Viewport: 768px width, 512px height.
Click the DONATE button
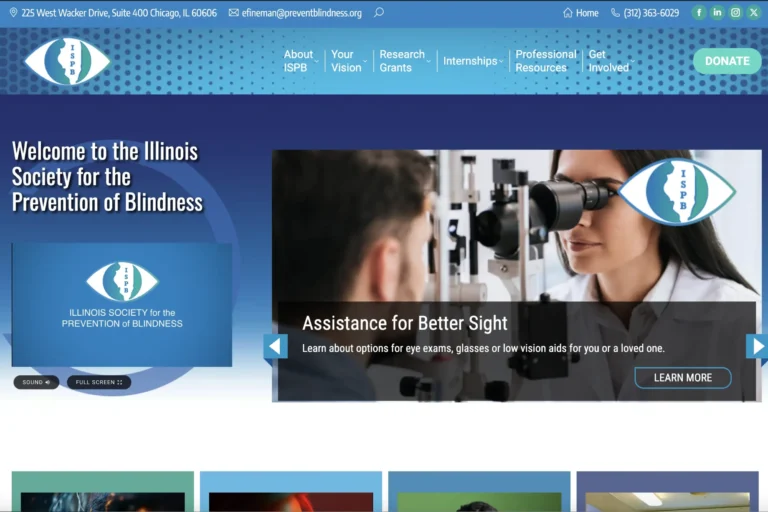pyautogui.click(x=727, y=61)
